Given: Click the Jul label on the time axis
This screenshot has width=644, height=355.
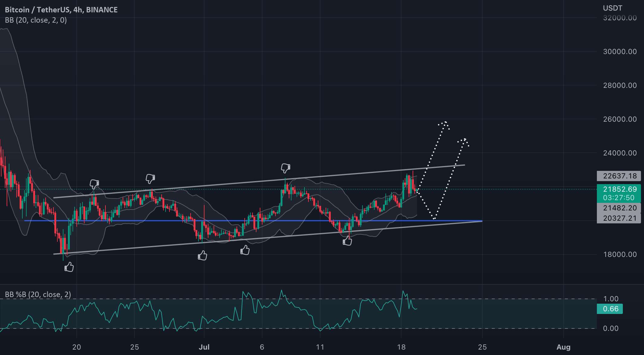Looking at the screenshot, I should point(204,347).
